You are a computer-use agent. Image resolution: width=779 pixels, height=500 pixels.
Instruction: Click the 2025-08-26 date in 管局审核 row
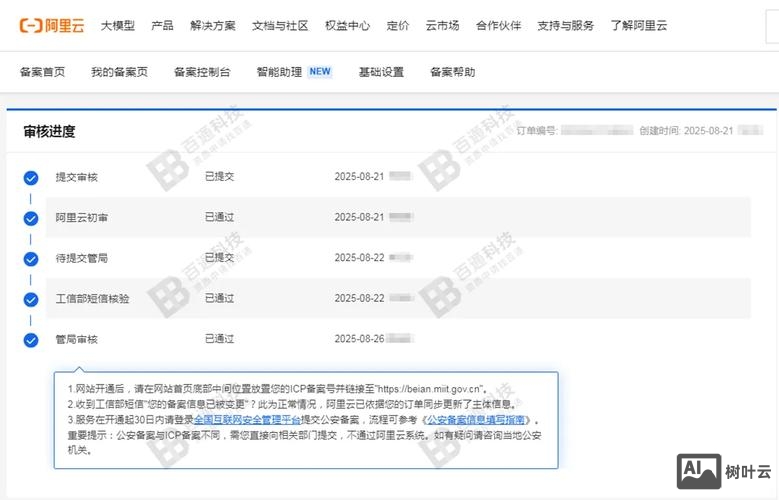pyautogui.click(x=359, y=339)
